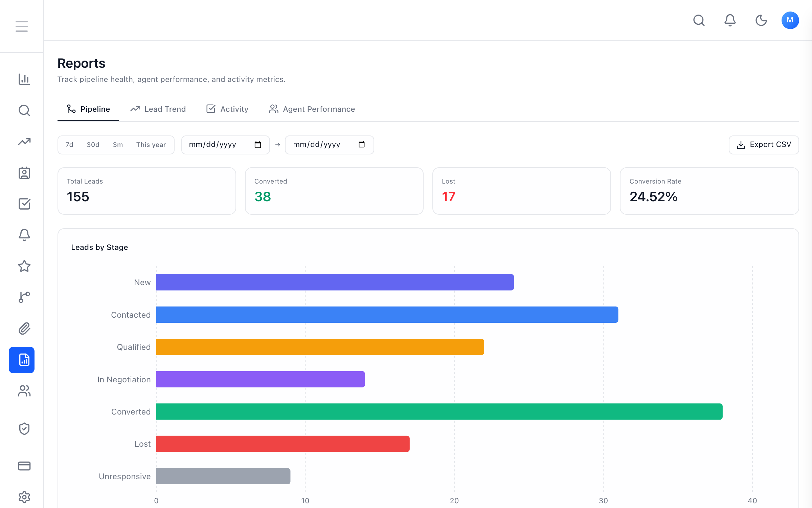The width and height of the screenshot is (812, 508).
Task: Switch to the Activity tab
Action: tap(227, 109)
